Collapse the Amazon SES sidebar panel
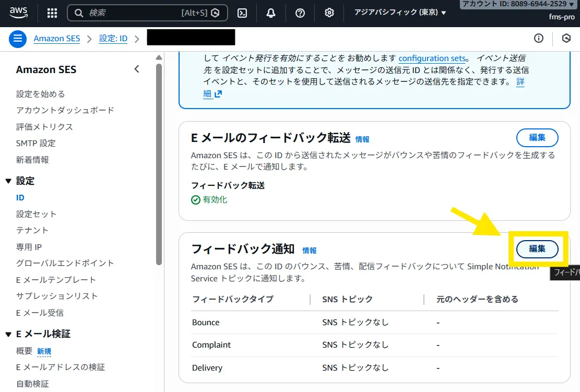Image resolution: width=580 pixels, height=392 pixels. pos(137,69)
